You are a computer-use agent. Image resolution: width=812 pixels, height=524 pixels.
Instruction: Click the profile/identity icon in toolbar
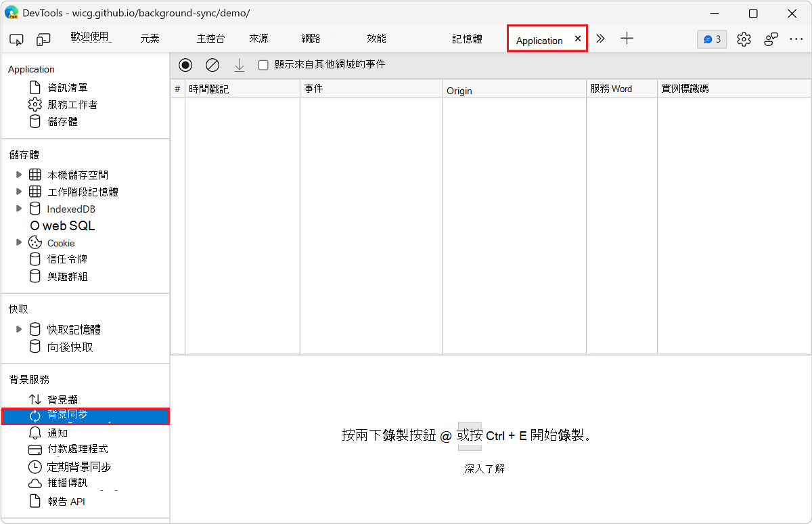tap(770, 39)
